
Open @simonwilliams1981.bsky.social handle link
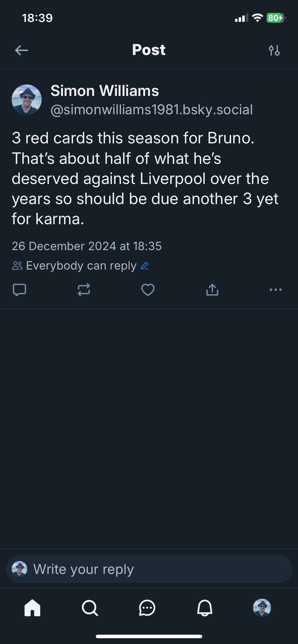tap(152, 110)
